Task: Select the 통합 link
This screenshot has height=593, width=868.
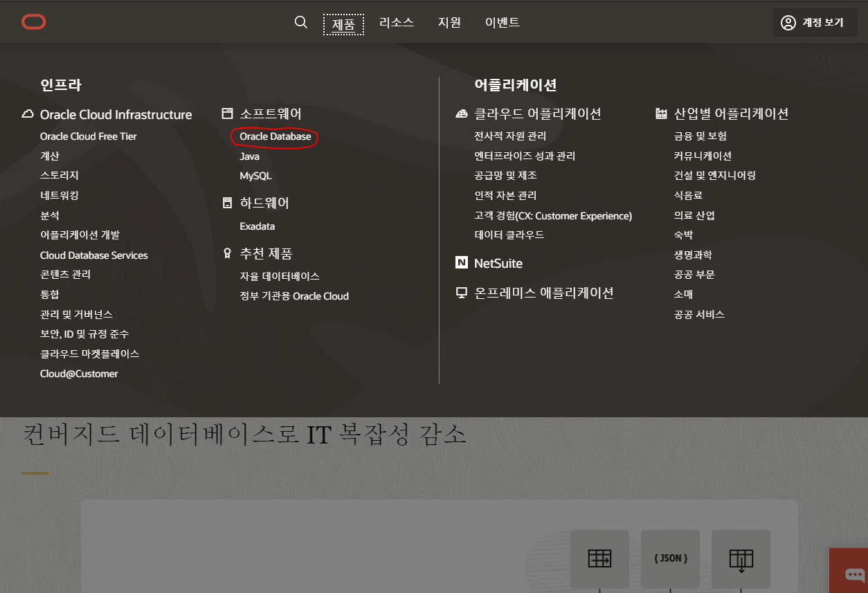Action: pyautogui.click(x=50, y=294)
